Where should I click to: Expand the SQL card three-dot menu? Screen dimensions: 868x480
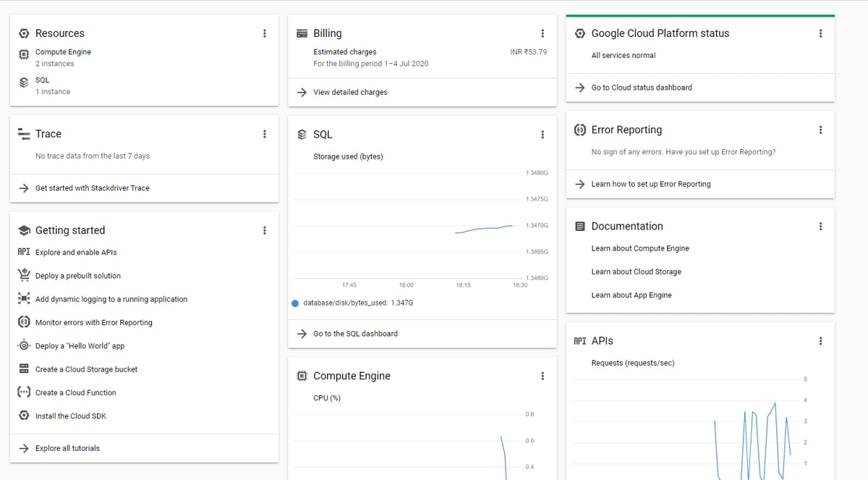point(542,135)
